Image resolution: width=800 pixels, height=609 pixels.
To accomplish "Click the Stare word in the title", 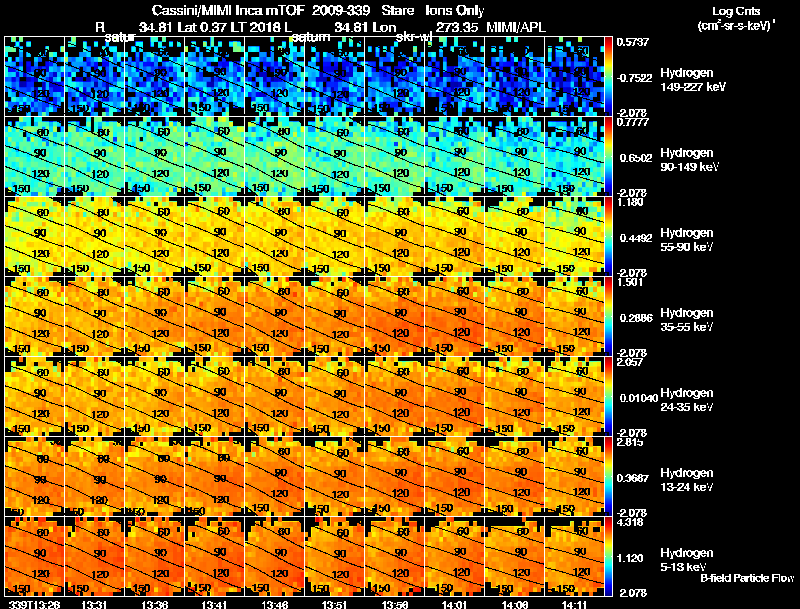I will 397,10.
